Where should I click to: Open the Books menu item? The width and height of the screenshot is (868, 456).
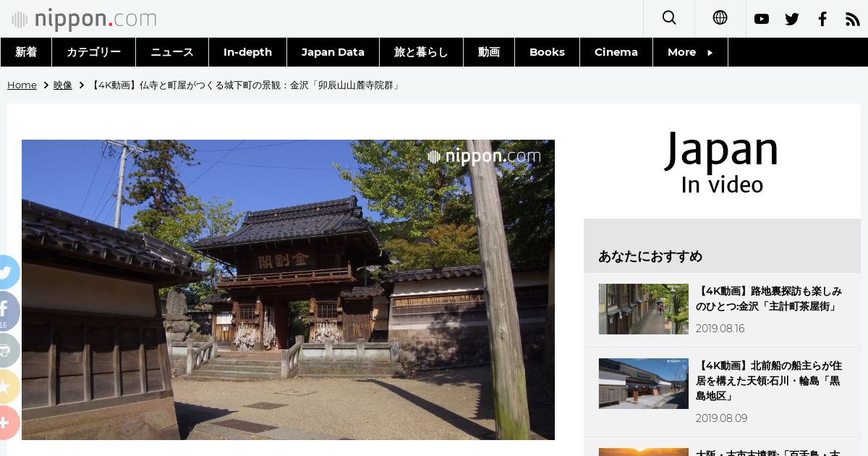pos(547,52)
